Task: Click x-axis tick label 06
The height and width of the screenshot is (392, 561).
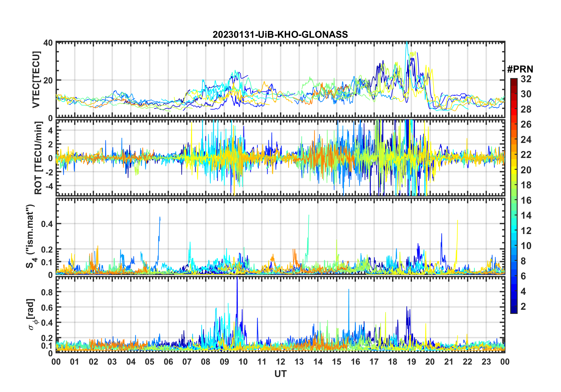Action: tap(168, 362)
